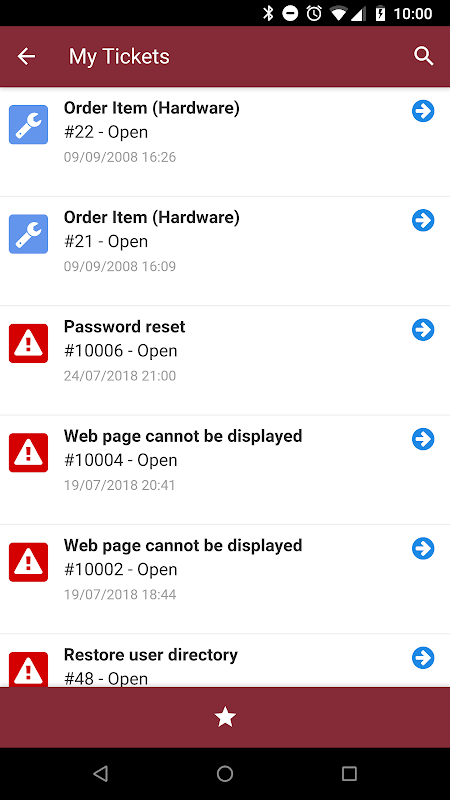450x800 pixels.
Task: Click warning icon for ticket #10002
Action: 29,562
